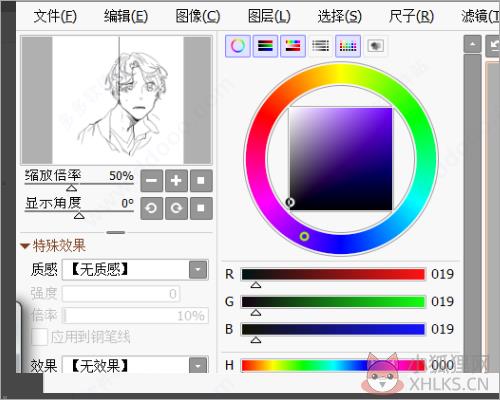
Task: Click the zoom out minus button
Action: click(152, 181)
